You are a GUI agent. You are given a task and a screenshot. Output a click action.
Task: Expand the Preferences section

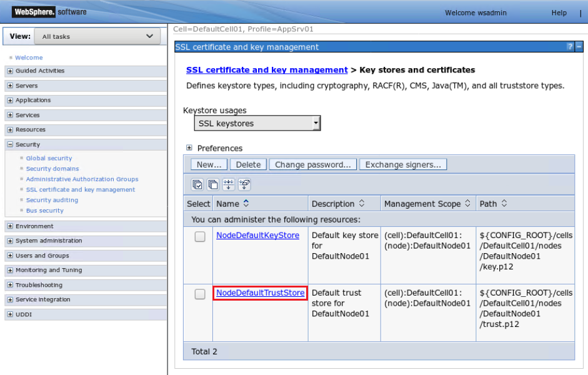[189, 147]
